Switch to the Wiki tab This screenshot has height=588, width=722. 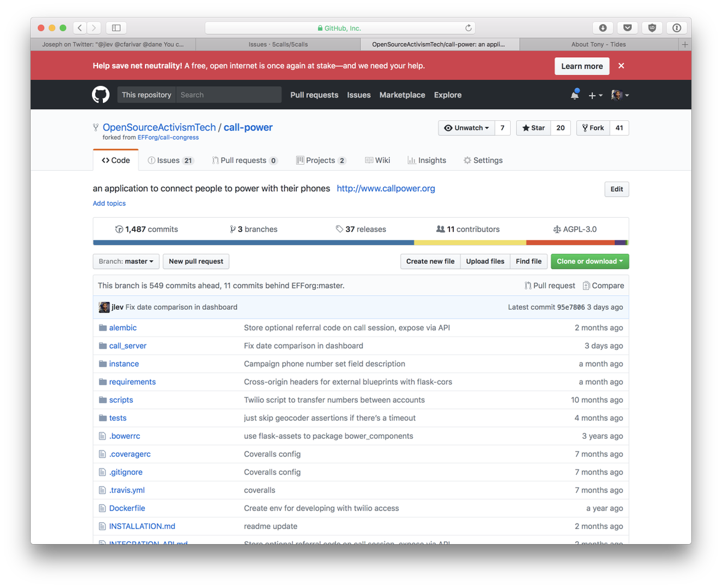377,161
